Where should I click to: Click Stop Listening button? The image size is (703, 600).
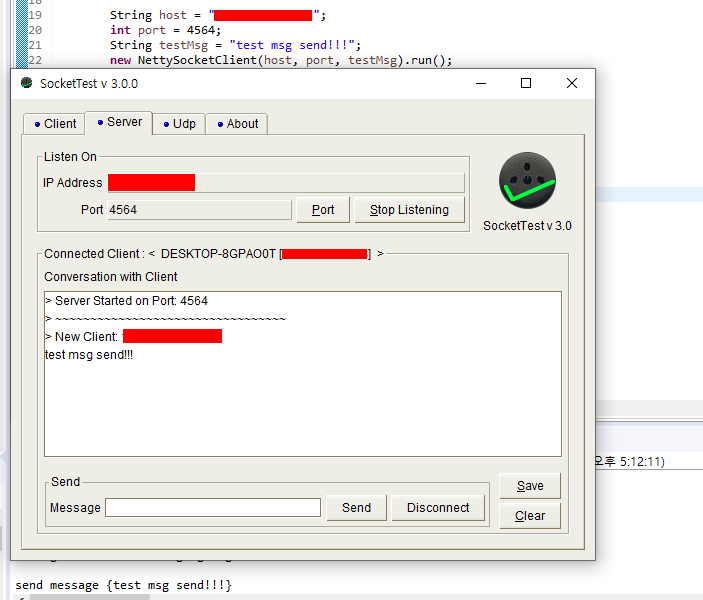pyautogui.click(x=409, y=210)
